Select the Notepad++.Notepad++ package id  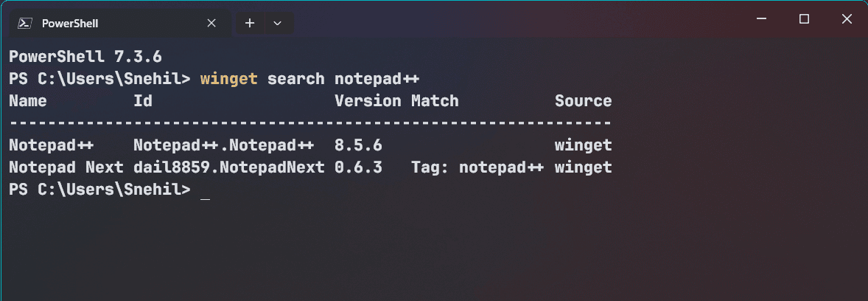(x=224, y=145)
